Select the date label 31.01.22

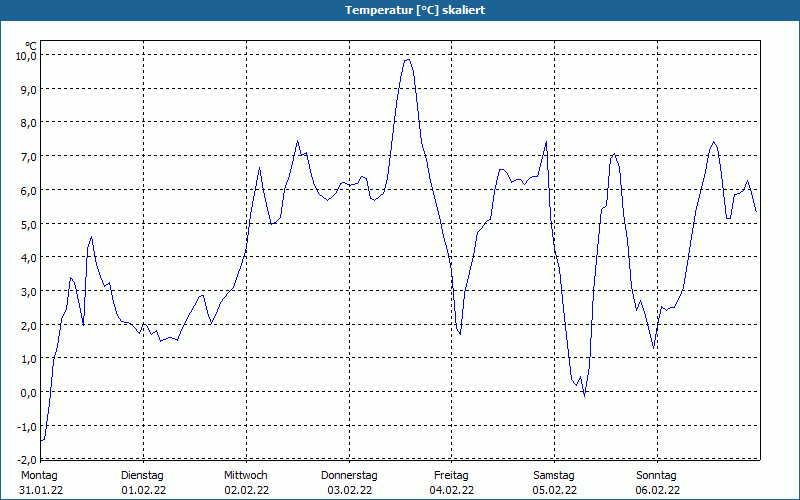coord(41,491)
